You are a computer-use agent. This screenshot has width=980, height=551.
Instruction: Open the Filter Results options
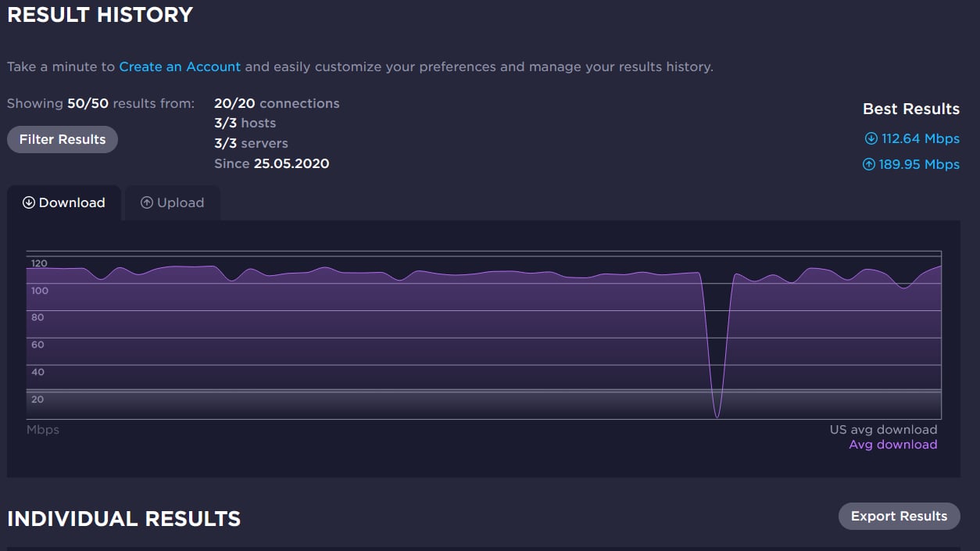point(63,140)
